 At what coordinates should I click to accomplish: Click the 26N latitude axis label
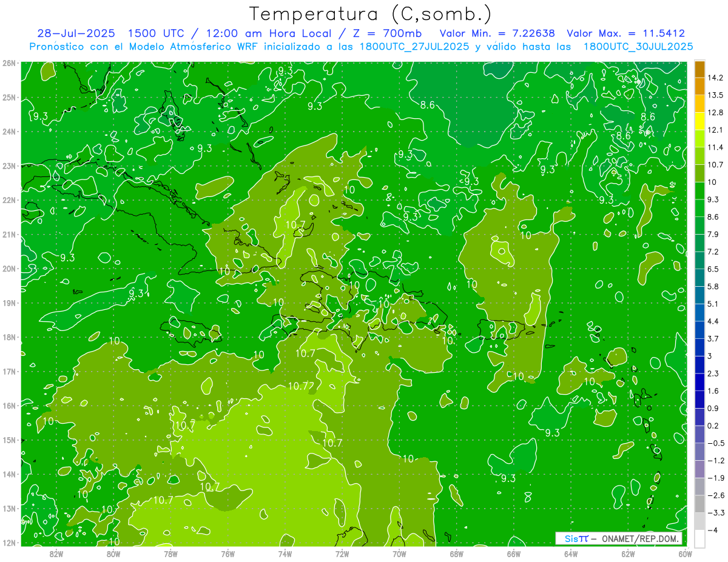[x=9, y=63]
